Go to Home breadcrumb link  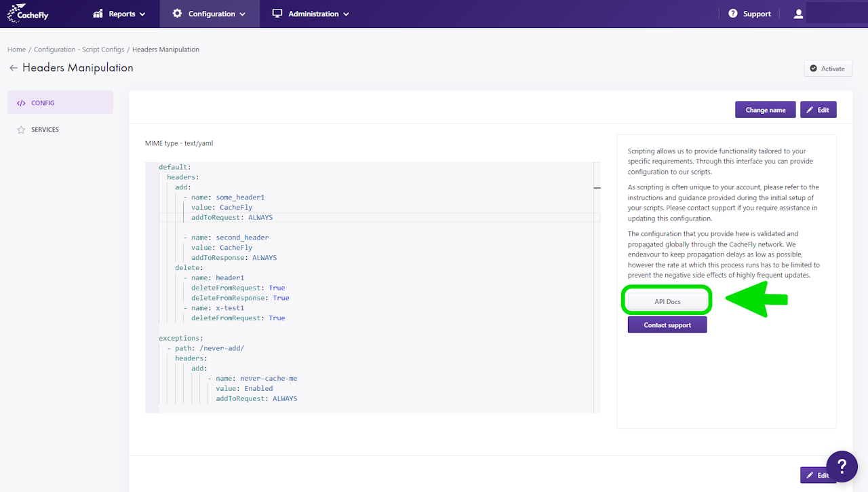(16, 50)
